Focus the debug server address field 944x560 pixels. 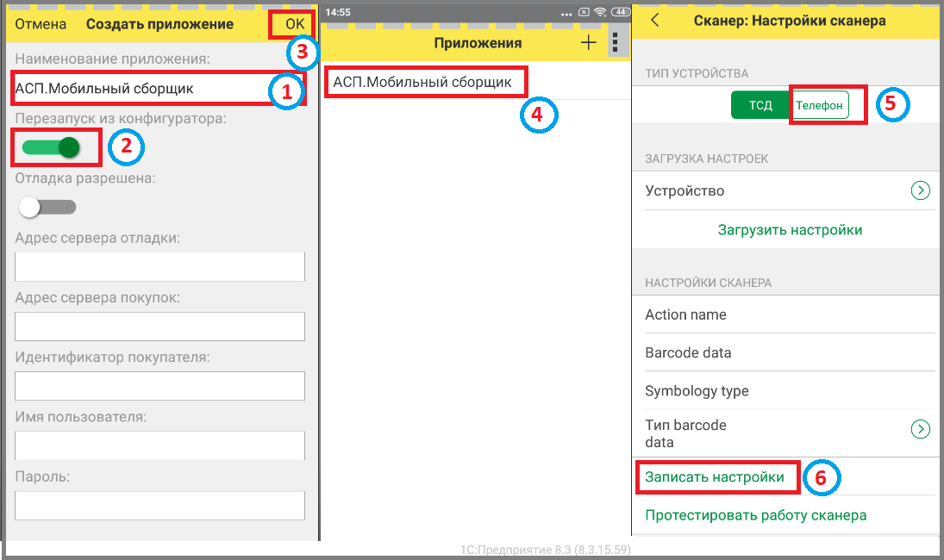(160, 267)
